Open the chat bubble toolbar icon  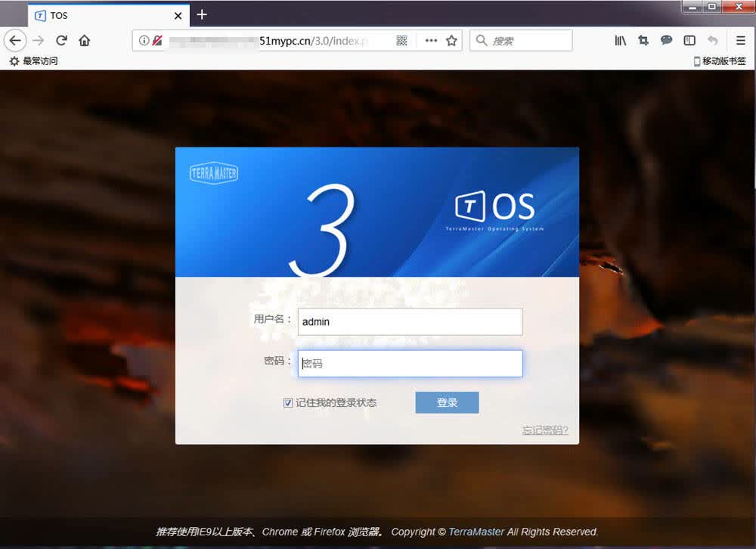click(x=666, y=41)
